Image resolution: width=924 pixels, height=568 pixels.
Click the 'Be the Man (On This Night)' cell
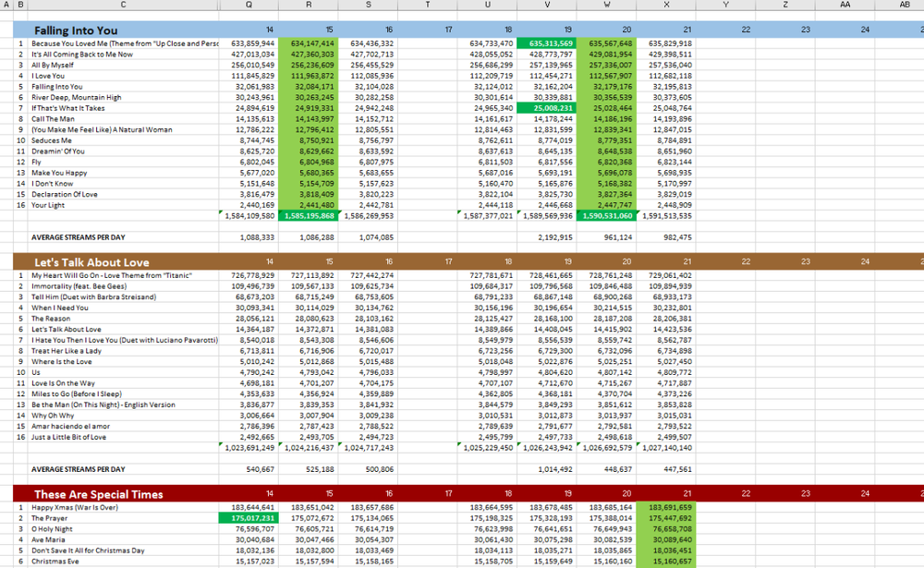click(x=123, y=405)
